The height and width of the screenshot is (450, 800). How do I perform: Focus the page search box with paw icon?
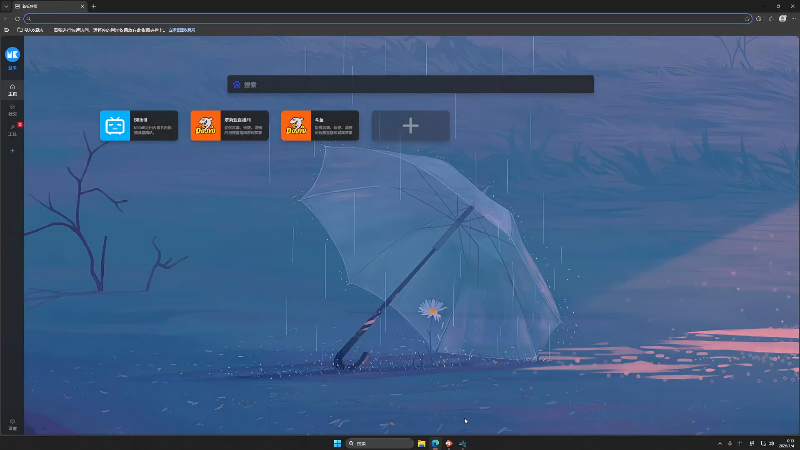410,84
